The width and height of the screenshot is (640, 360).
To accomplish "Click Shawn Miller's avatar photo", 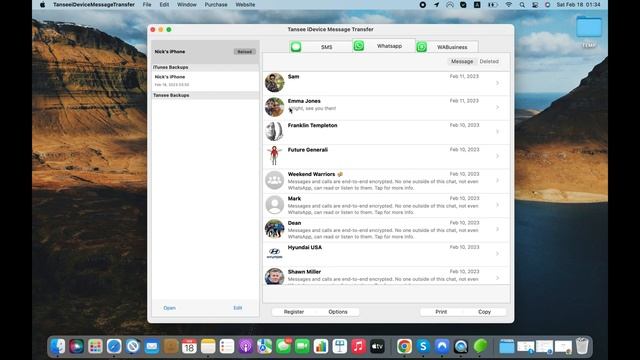I will (x=274, y=277).
